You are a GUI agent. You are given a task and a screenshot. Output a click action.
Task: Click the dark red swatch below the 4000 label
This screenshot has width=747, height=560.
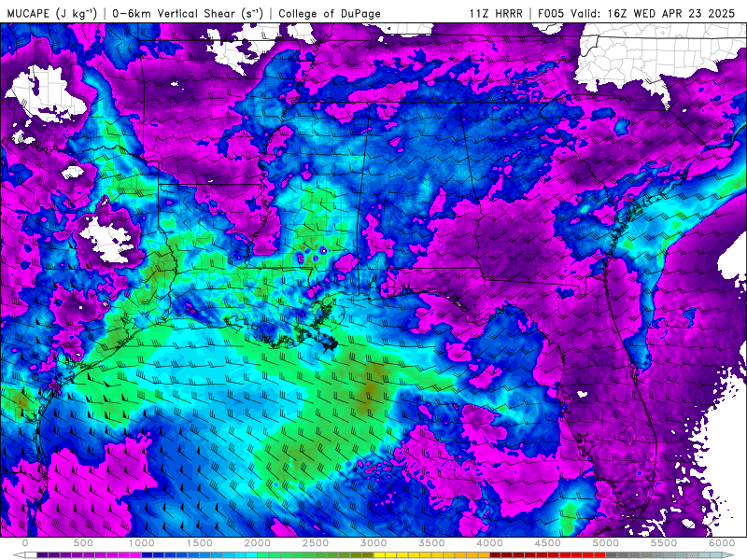pyautogui.click(x=496, y=555)
